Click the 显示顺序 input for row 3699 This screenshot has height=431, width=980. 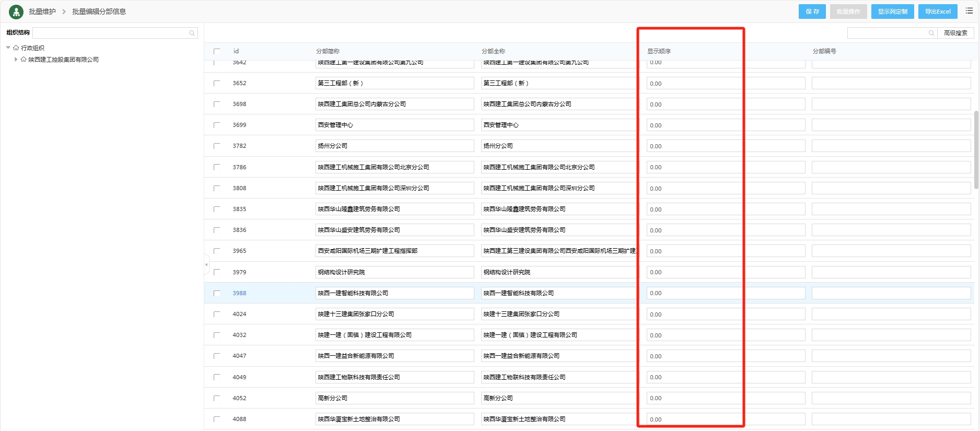pyautogui.click(x=725, y=125)
